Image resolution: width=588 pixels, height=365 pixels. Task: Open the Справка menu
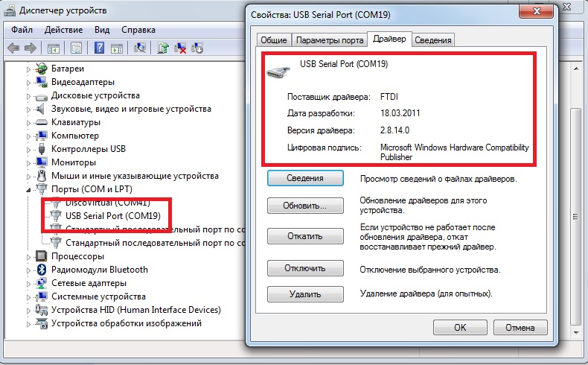[x=138, y=30]
